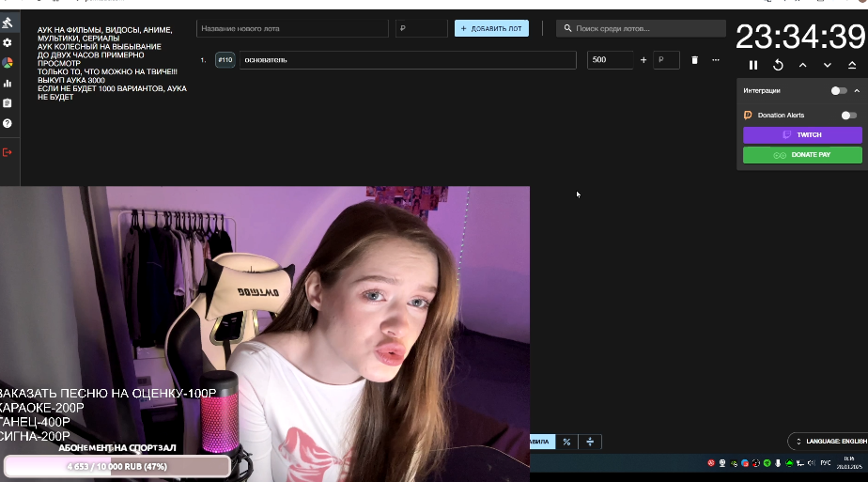Screen dimensions: 868x482
Task: Pause the auction timer
Action: click(753, 65)
